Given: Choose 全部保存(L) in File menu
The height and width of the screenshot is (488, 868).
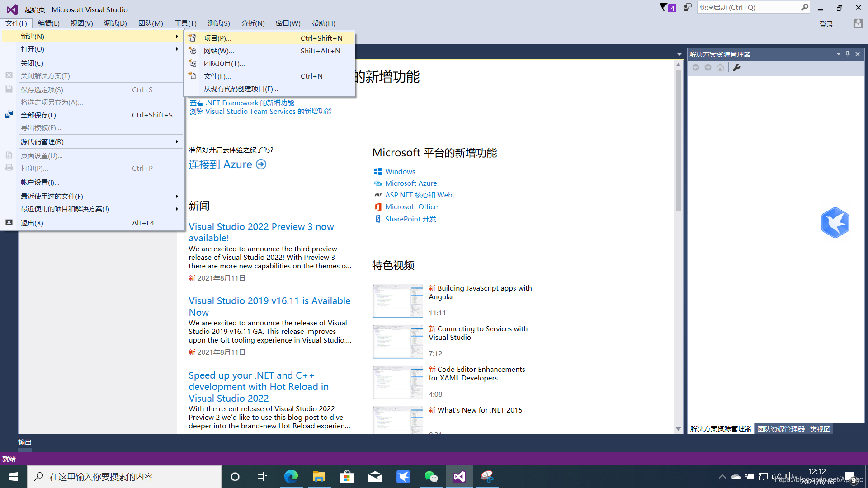Looking at the screenshot, I should point(93,115).
